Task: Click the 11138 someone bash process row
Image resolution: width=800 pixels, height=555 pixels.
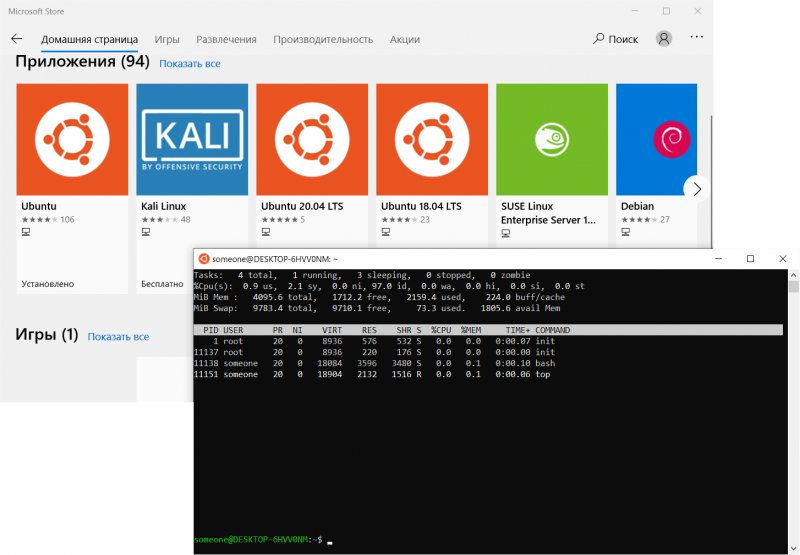Action: pyautogui.click(x=375, y=363)
